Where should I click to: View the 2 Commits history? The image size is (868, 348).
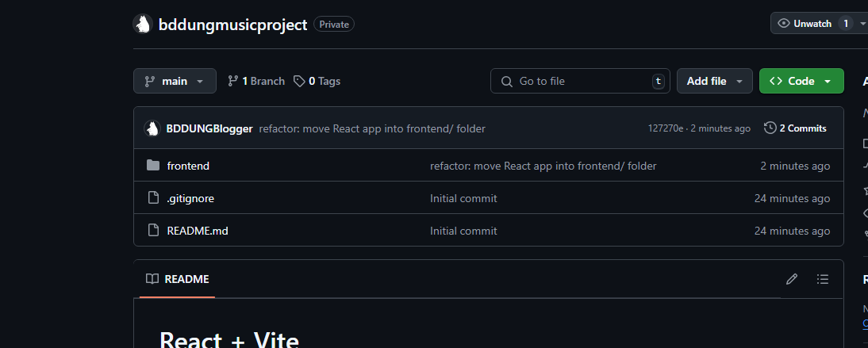click(x=796, y=128)
